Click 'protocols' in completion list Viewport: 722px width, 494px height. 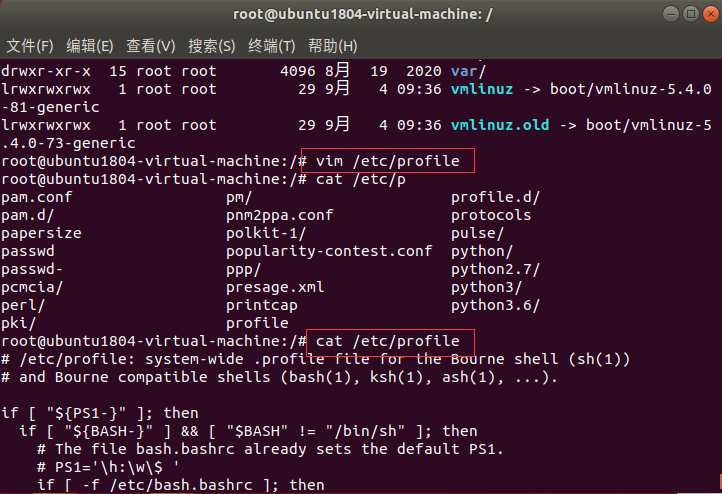491,215
